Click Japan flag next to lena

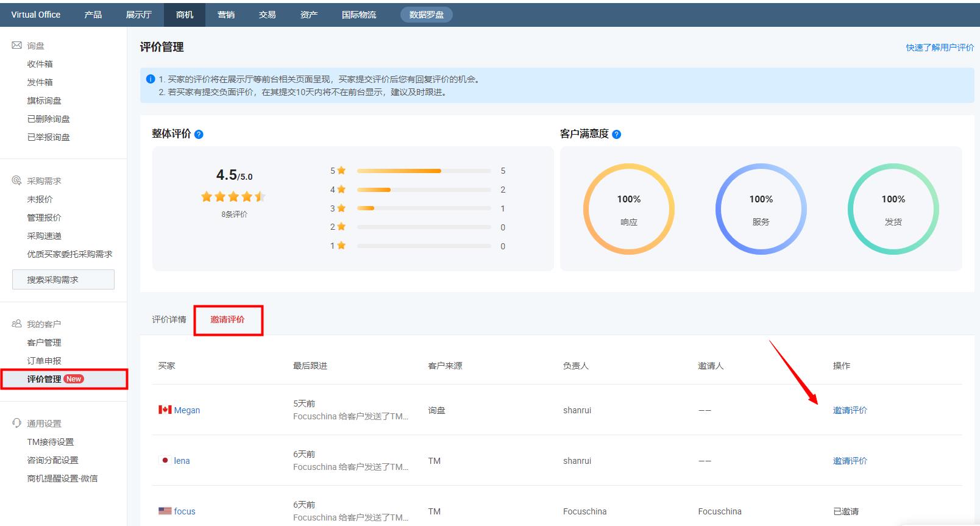(165, 460)
